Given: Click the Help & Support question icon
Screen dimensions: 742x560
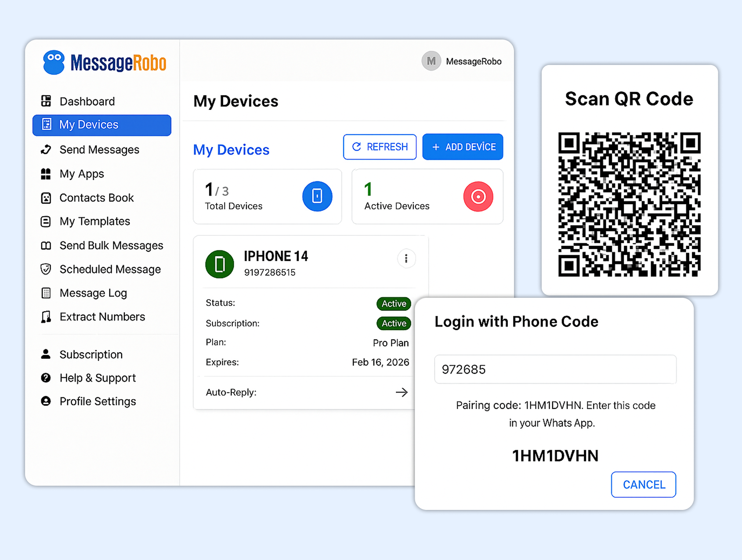Looking at the screenshot, I should pyautogui.click(x=46, y=378).
